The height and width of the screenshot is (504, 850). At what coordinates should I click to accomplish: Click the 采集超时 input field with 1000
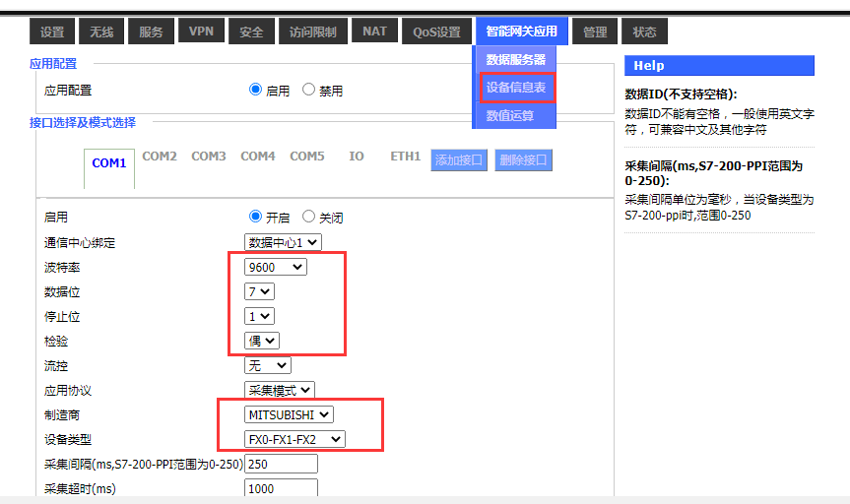point(281,488)
